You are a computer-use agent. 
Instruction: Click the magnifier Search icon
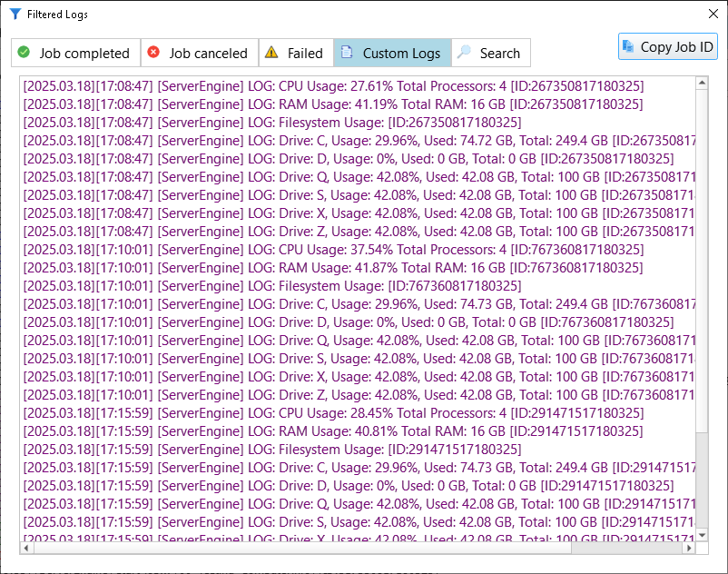point(464,53)
